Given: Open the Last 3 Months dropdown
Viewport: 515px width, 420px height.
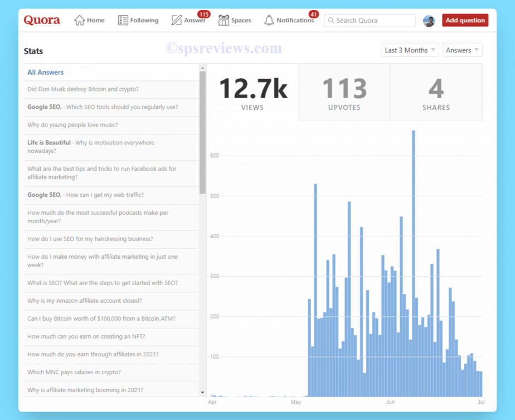Looking at the screenshot, I should pos(410,50).
